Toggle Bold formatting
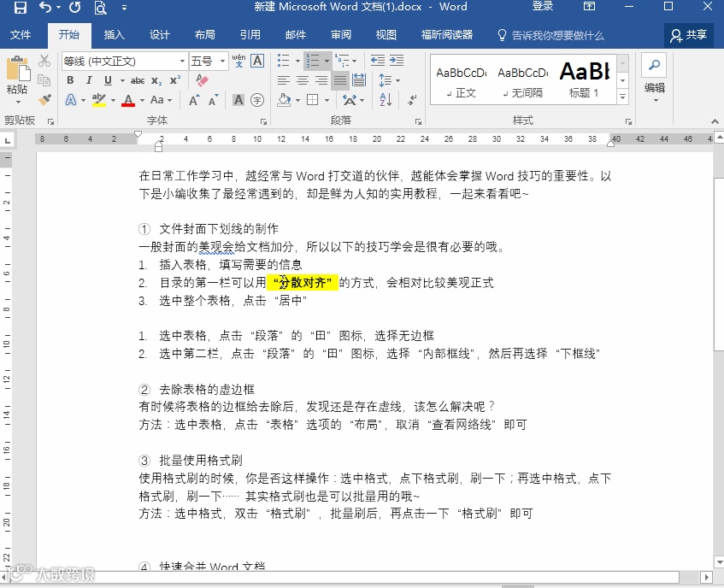Screen dimensions: 724x588 70,80
